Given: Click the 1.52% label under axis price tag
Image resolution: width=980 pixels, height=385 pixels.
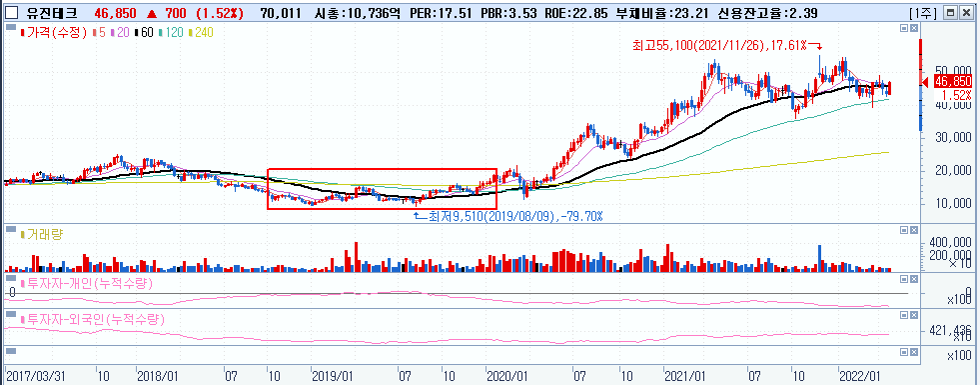Looking at the screenshot, I should [957, 95].
